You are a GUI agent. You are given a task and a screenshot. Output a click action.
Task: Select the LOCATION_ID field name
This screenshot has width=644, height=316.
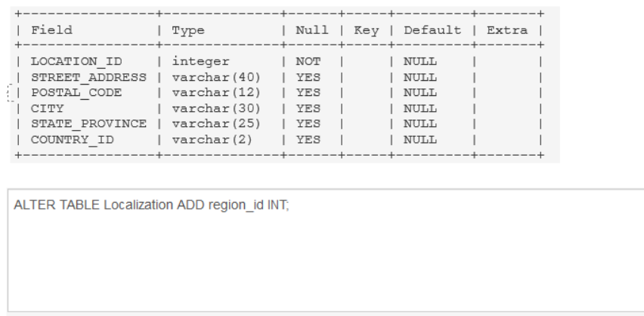tap(68, 62)
